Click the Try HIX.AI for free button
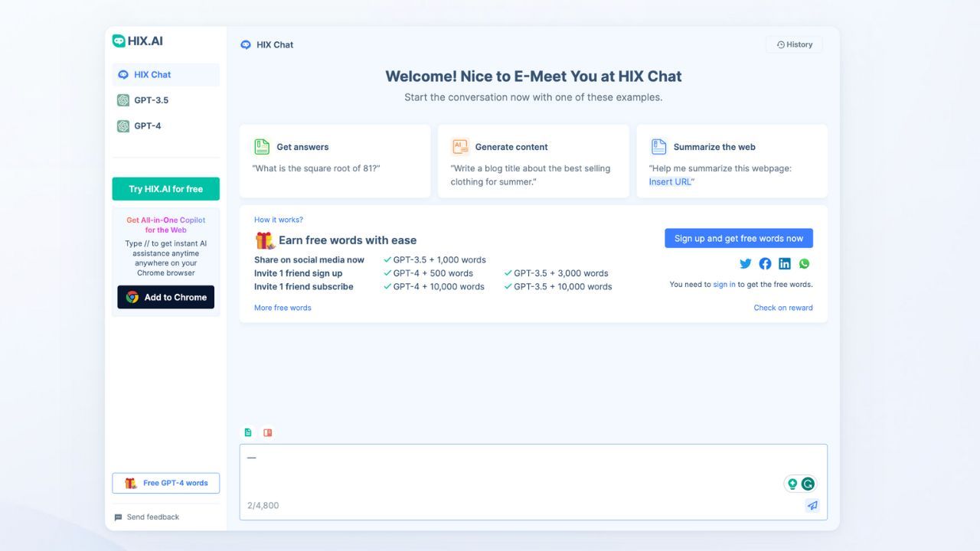This screenshot has height=551, width=980. [x=165, y=188]
